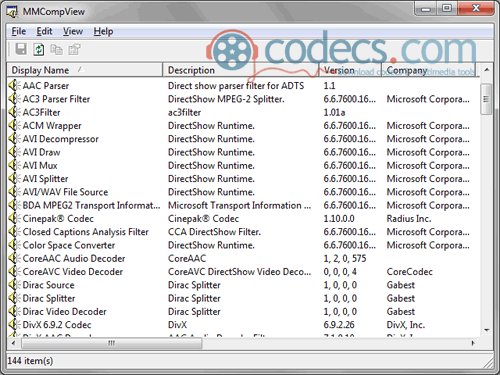Click the 144 item(s) status bar text

click(x=30, y=361)
